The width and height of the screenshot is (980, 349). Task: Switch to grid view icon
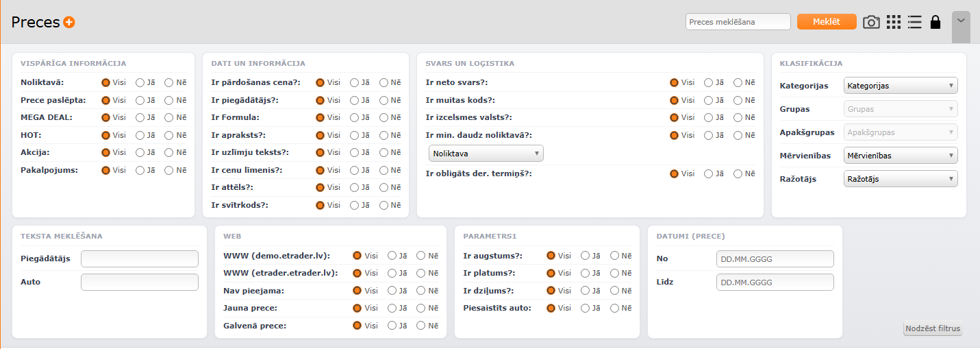[893, 22]
